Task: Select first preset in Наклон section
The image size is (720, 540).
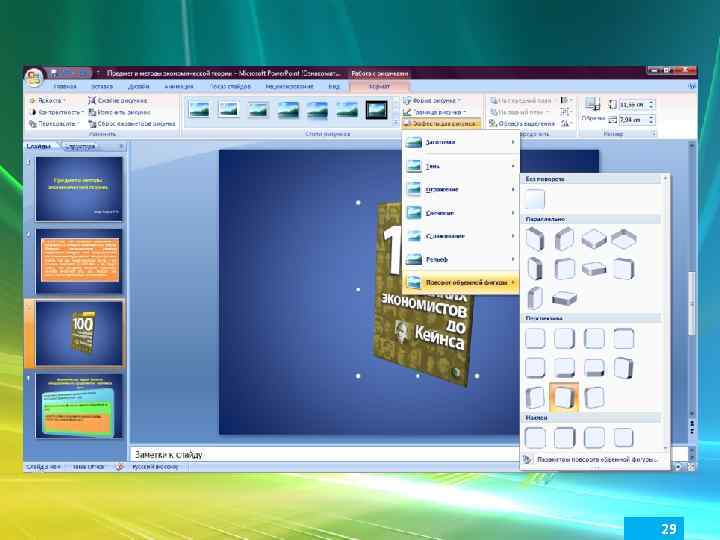Action: [535, 438]
